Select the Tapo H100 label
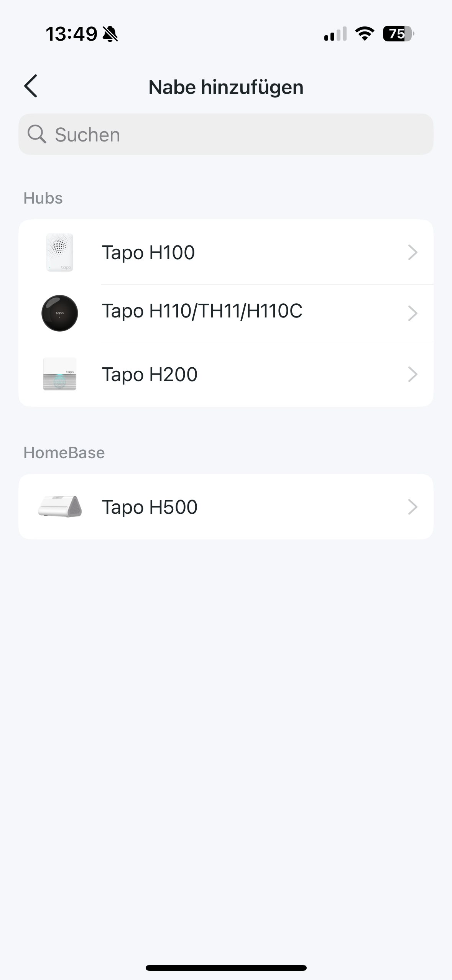Viewport: 452px width, 980px height. [x=148, y=253]
